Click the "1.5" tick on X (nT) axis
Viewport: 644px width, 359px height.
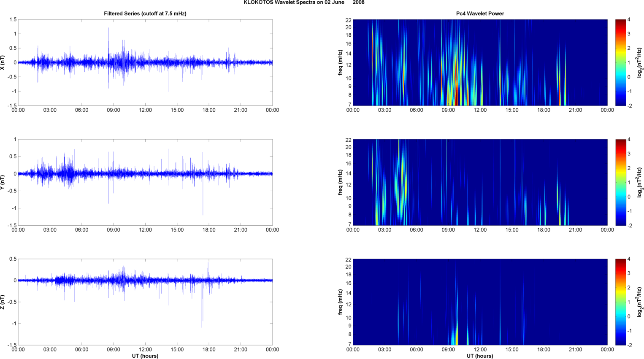[13, 20]
